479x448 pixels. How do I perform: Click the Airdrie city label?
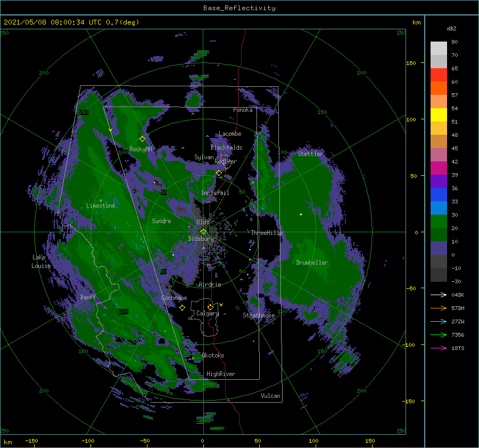pyautogui.click(x=210, y=284)
